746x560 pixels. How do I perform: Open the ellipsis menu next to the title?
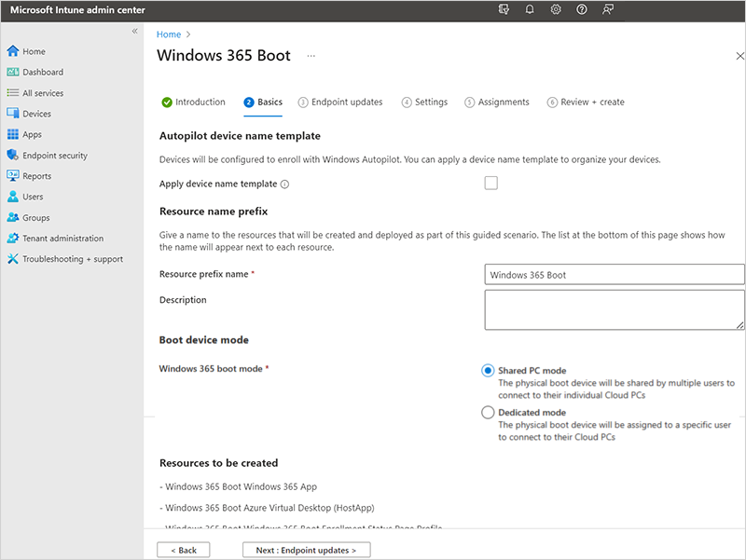[x=311, y=56]
